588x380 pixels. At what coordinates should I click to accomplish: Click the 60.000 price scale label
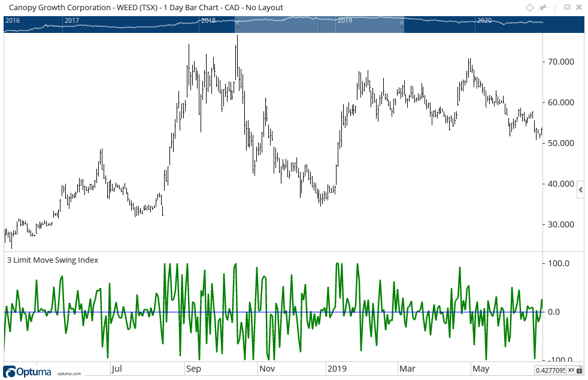click(561, 102)
